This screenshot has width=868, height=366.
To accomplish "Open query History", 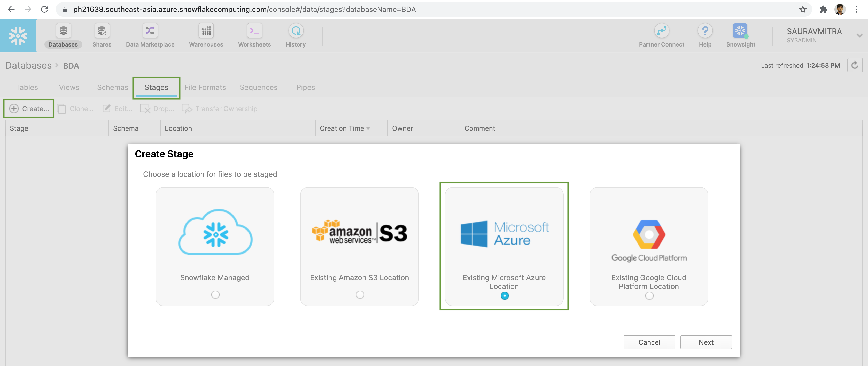I will (x=296, y=35).
